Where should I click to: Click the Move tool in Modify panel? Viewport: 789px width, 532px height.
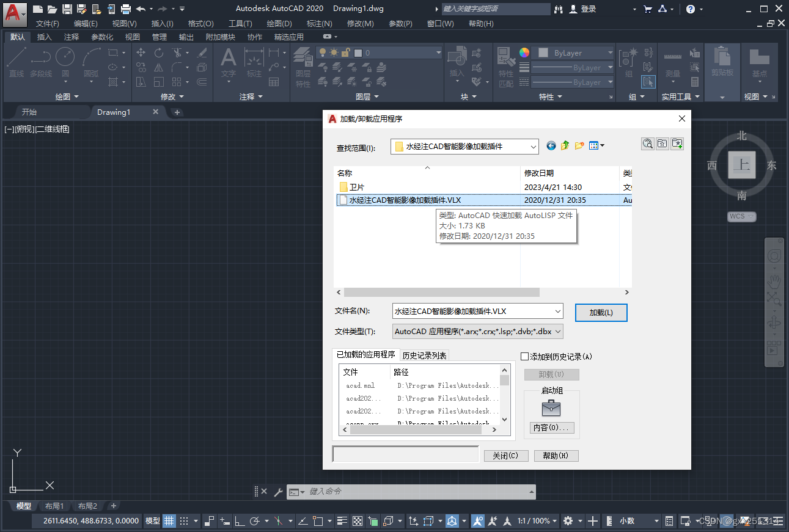click(x=141, y=53)
